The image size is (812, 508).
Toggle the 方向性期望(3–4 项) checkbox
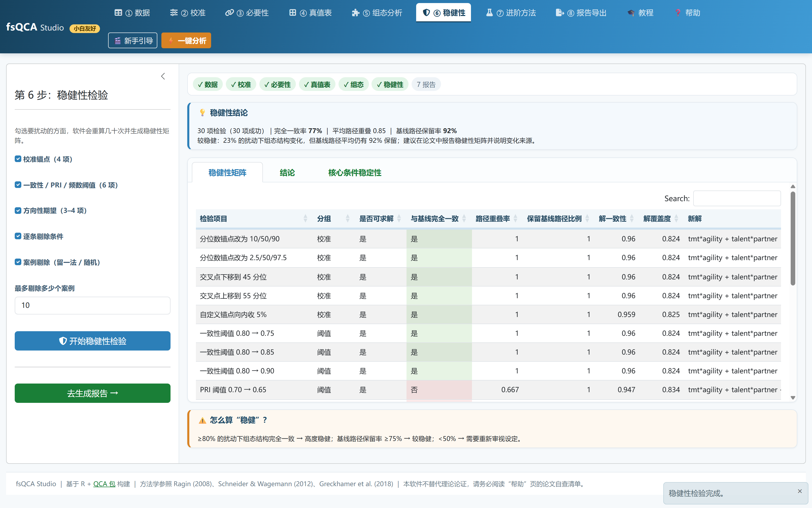click(x=18, y=210)
